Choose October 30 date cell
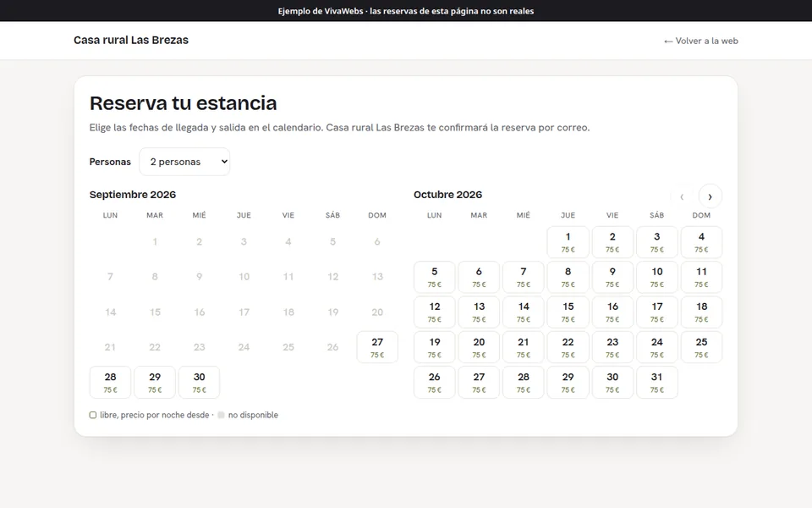 pos(612,383)
